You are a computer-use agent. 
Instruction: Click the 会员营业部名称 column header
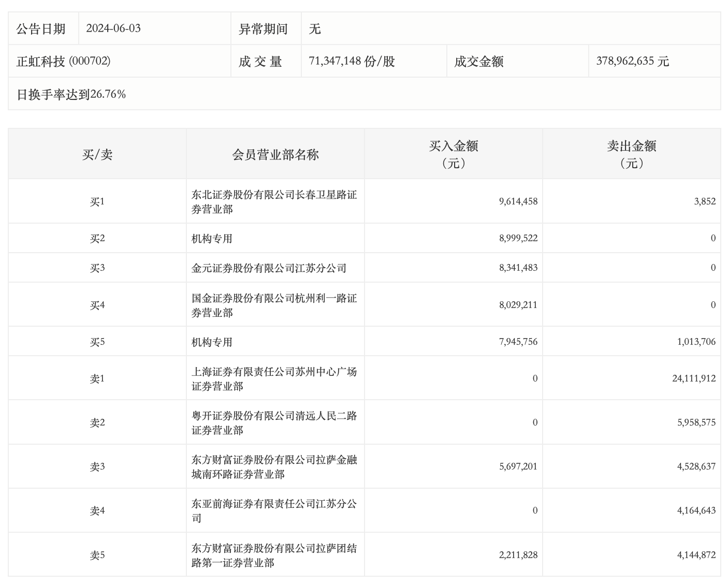coord(275,154)
